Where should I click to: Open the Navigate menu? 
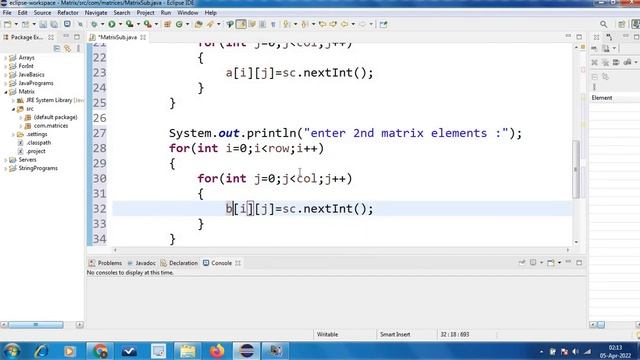[96, 13]
